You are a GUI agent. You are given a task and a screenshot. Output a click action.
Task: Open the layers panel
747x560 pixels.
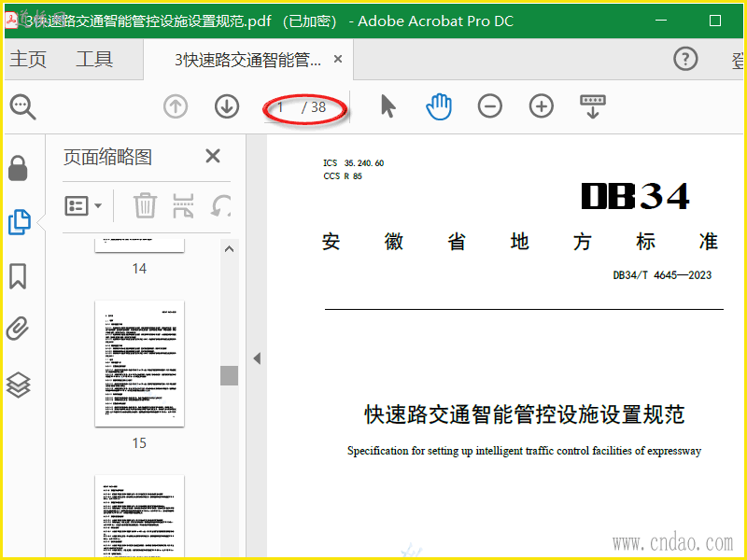(x=18, y=385)
